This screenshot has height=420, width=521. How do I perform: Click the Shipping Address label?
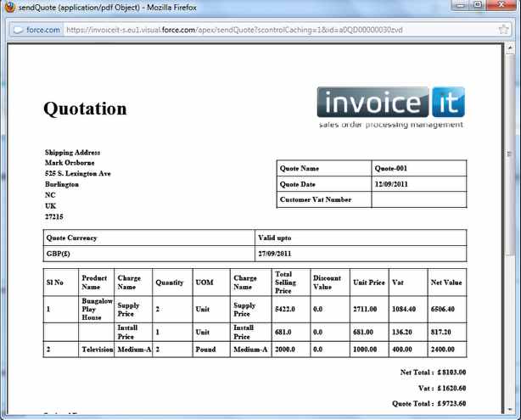(72, 153)
